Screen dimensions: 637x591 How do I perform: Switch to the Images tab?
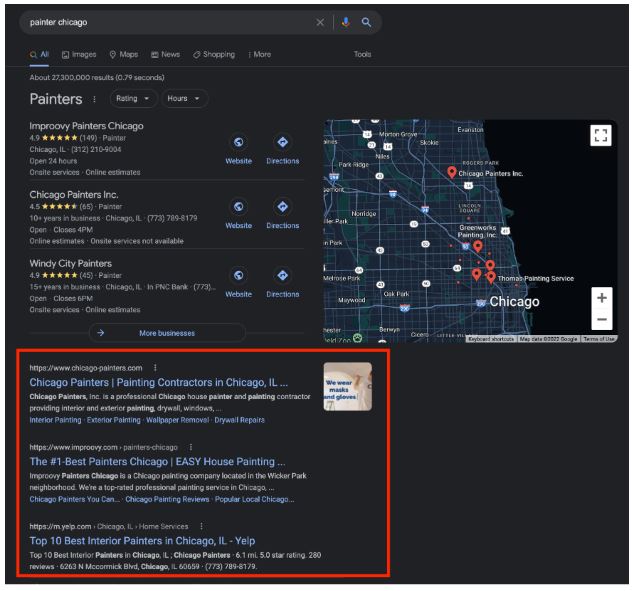(x=79, y=54)
